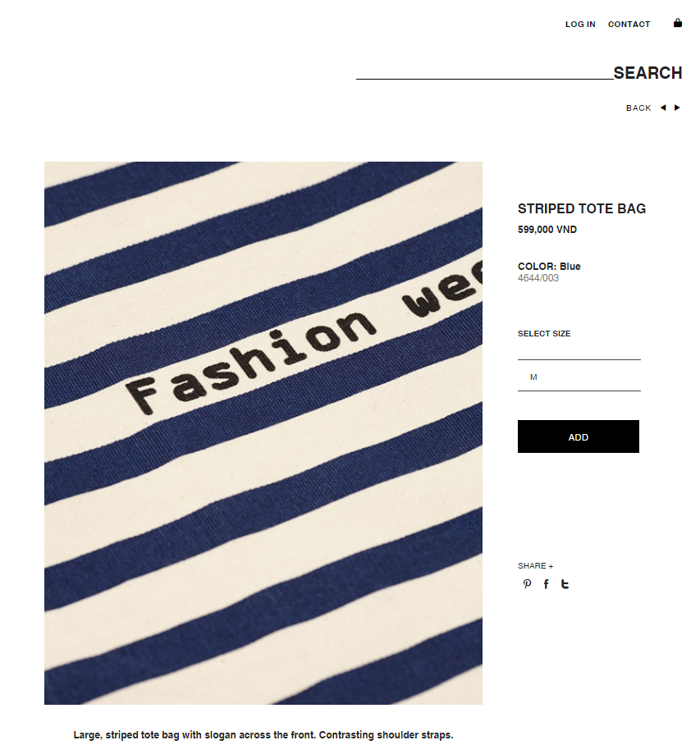Focus the search text field
Viewport: 700px width, 754px height.
click(x=484, y=72)
